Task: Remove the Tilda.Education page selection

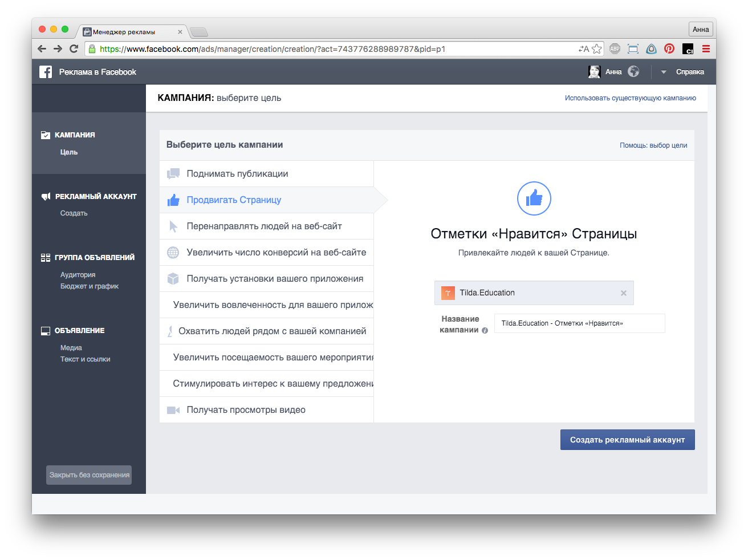Action: (624, 293)
